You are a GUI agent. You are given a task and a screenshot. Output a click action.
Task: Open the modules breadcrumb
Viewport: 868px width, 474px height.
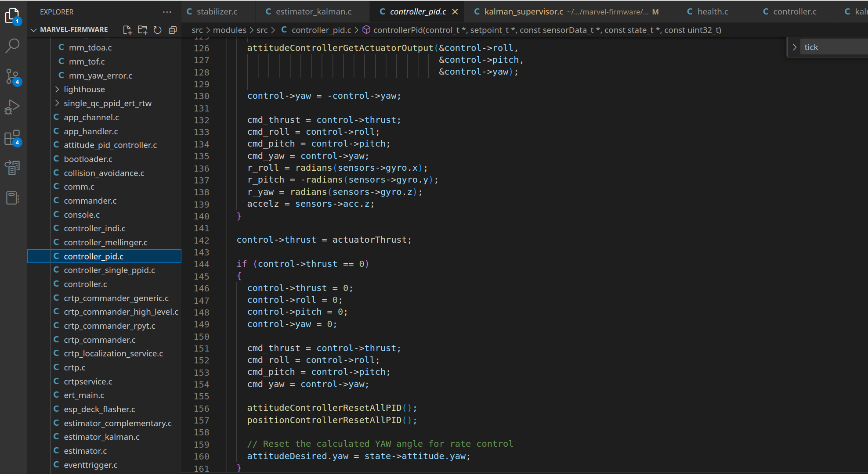click(230, 30)
